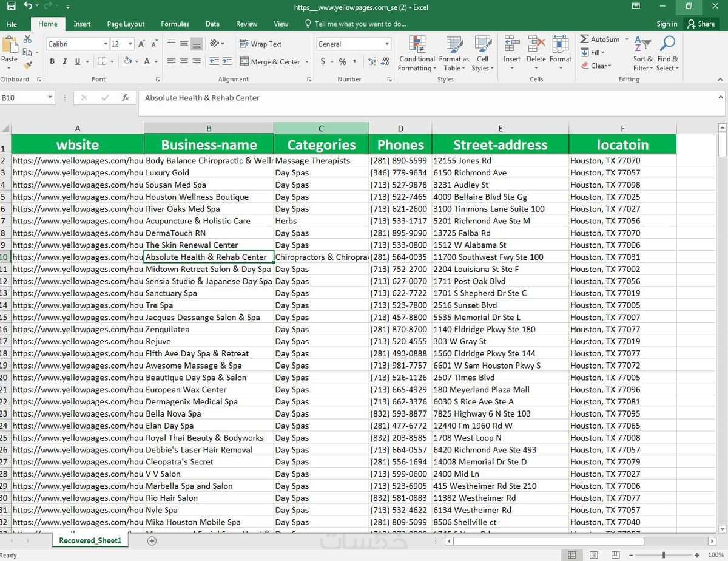Toggle italic formatting
This screenshot has height=561, width=728.
coord(65,61)
